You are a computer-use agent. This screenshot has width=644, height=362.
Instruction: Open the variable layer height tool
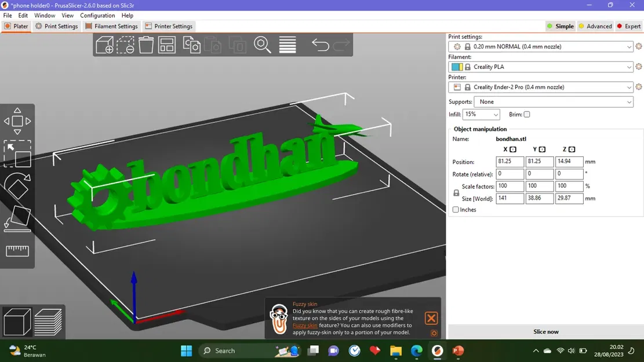point(288,45)
